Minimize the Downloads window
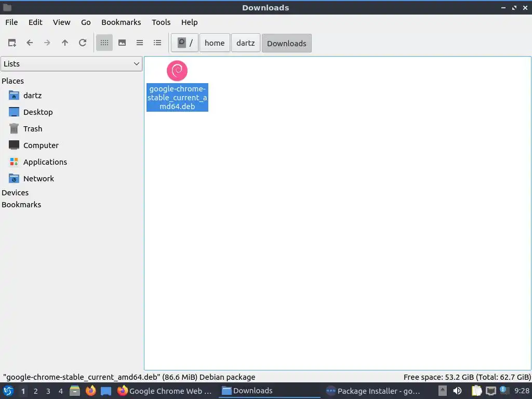Image resolution: width=532 pixels, height=399 pixels. (x=503, y=7)
